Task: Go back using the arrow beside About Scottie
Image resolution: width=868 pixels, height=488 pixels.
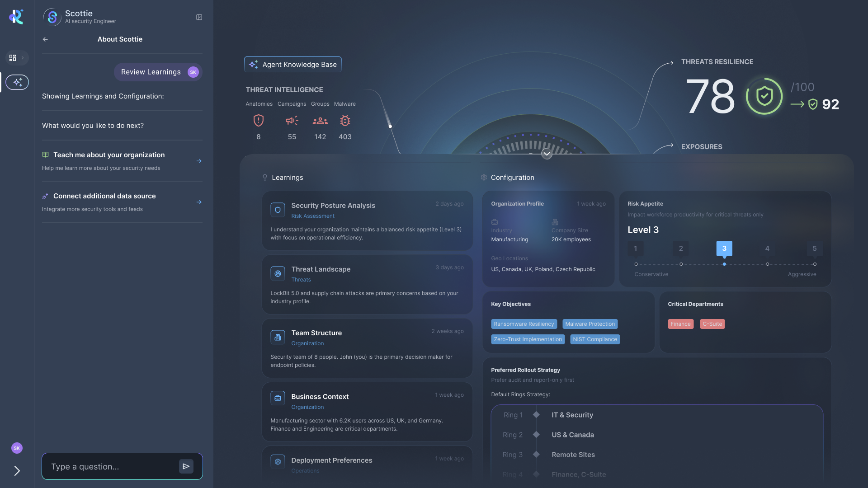Action: pyautogui.click(x=45, y=39)
